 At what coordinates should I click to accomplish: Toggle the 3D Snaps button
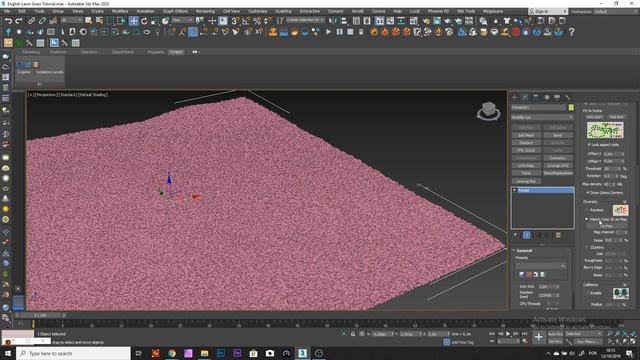coord(236,21)
